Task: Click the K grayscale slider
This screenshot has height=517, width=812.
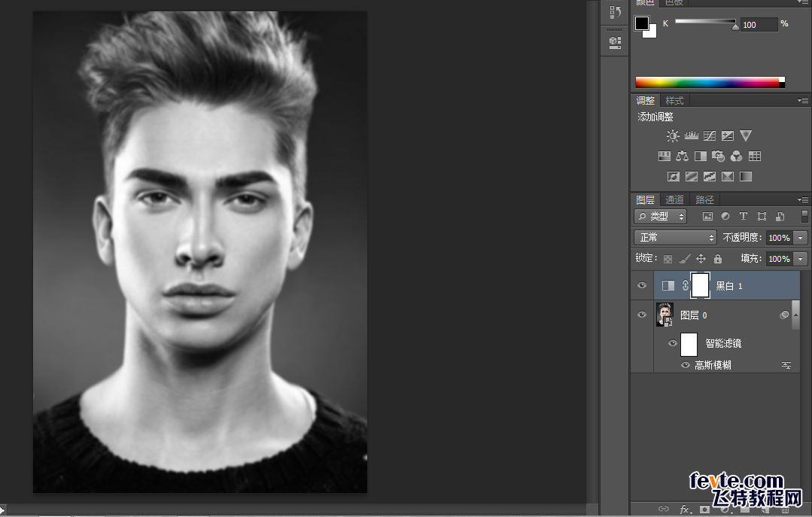Action: click(x=705, y=21)
